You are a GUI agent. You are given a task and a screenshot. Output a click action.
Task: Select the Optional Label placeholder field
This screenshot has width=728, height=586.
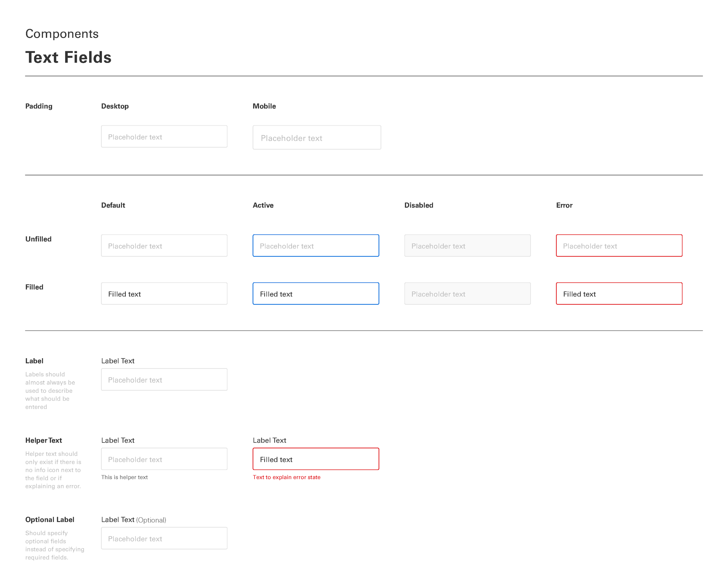click(164, 538)
